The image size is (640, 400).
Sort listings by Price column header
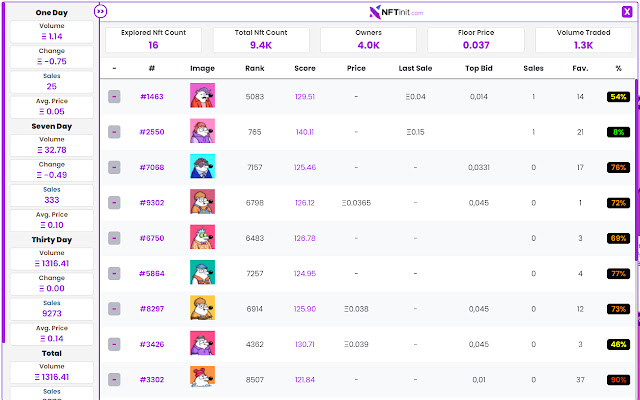click(x=356, y=68)
